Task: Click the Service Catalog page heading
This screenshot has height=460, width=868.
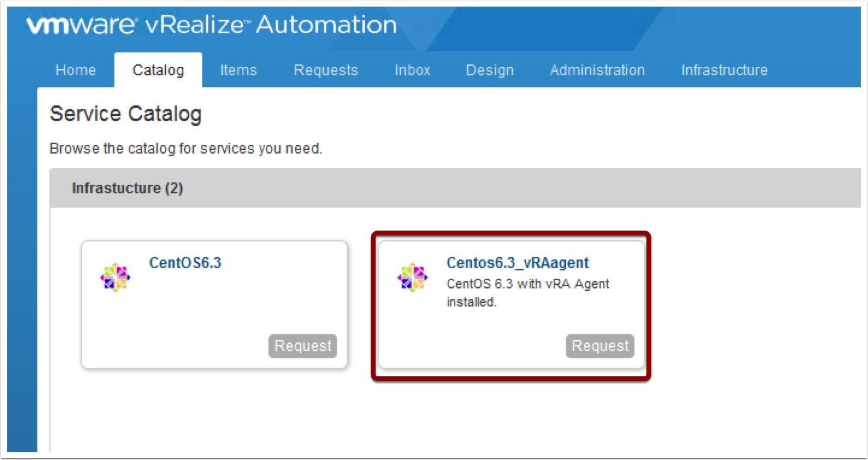Action: pyautogui.click(x=125, y=114)
